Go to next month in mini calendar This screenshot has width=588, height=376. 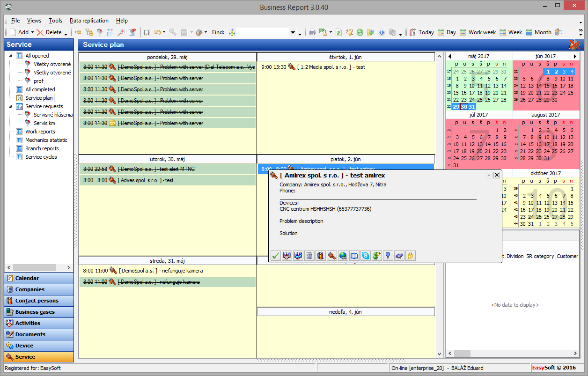575,56
